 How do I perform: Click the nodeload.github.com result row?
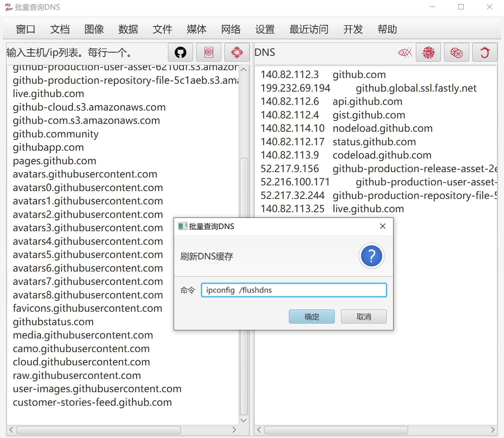tap(347, 128)
